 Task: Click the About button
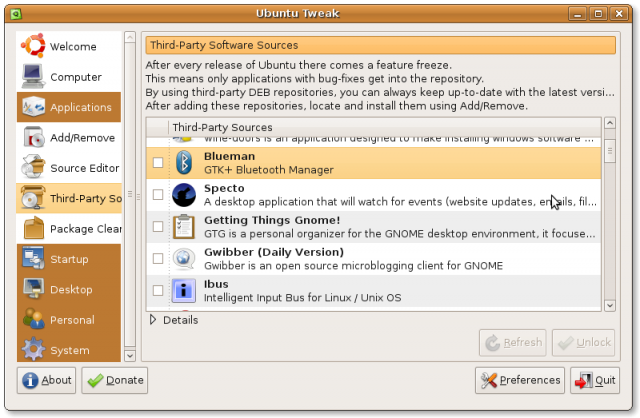[x=47, y=380]
